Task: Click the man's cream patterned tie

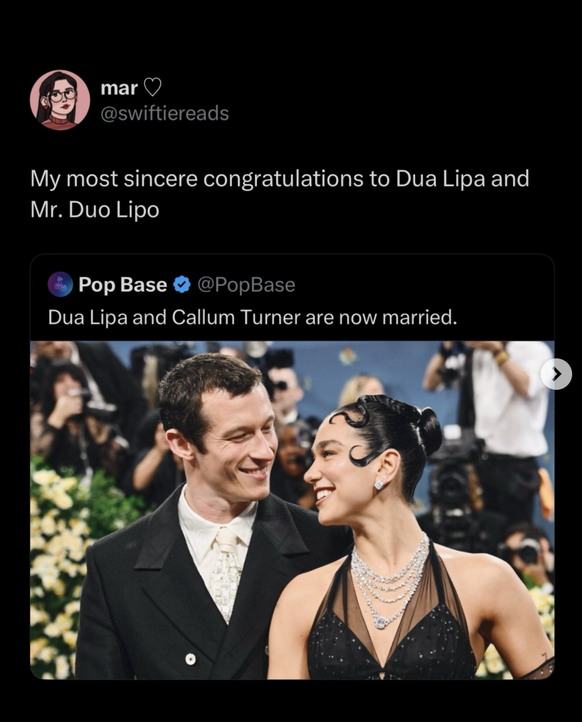Action: coord(227,573)
